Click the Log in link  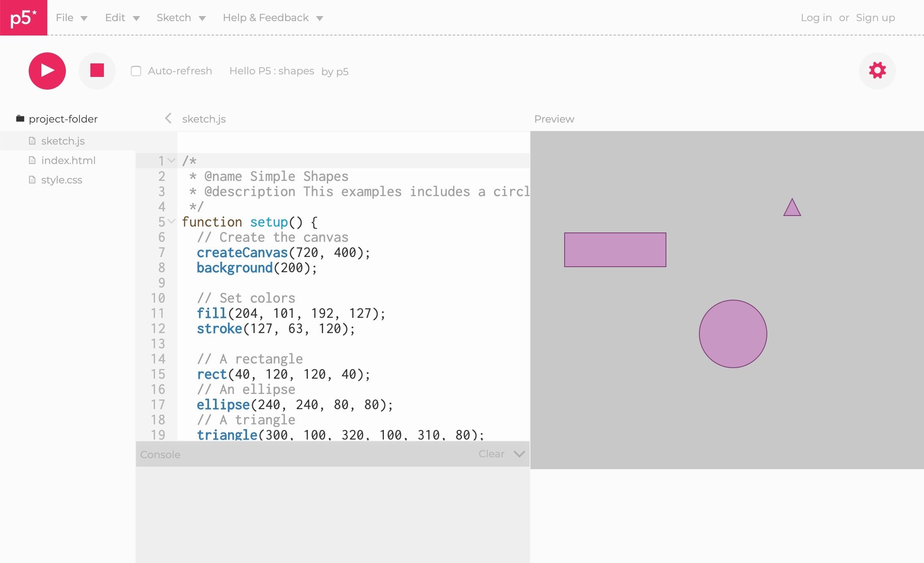pos(816,18)
